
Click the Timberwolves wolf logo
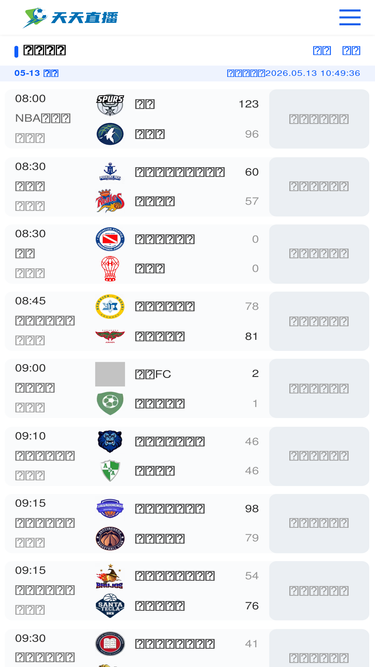(x=110, y=134)
